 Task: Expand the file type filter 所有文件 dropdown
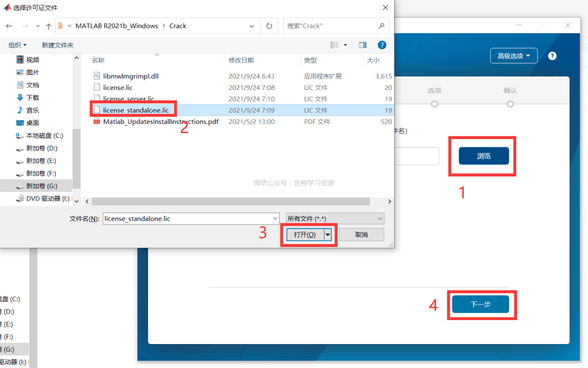pos(335,219)
